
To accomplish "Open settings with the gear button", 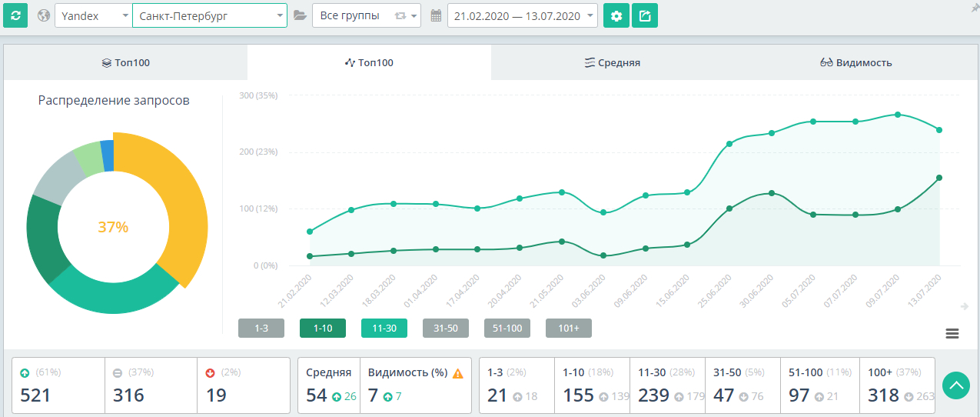I will tap(616, 15).
